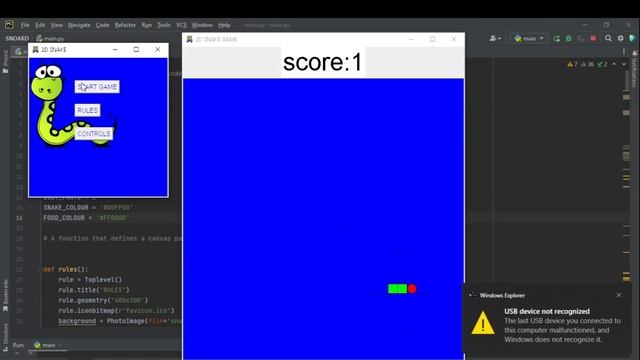Open the Bookmarks tool window on left sidebar

(x=5, y=296)
